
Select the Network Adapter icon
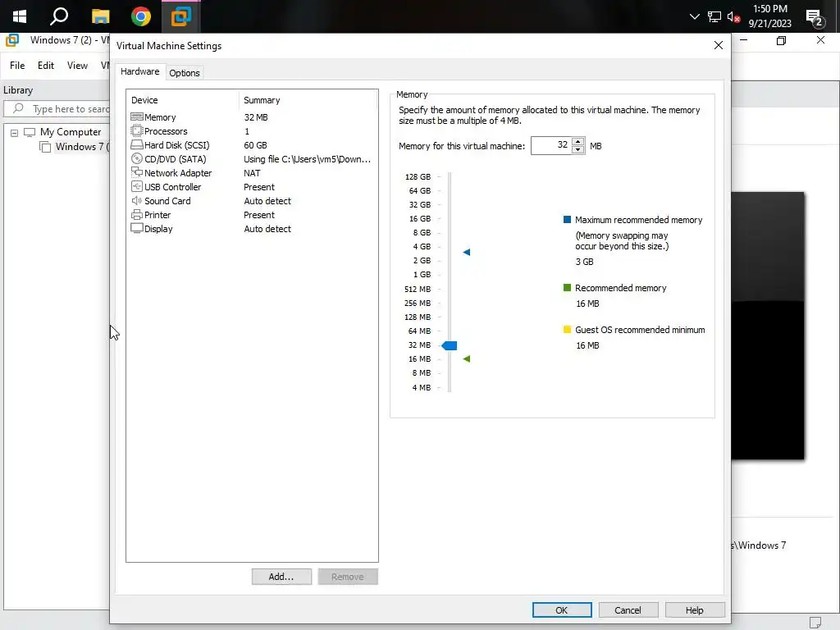coord(137,172)
